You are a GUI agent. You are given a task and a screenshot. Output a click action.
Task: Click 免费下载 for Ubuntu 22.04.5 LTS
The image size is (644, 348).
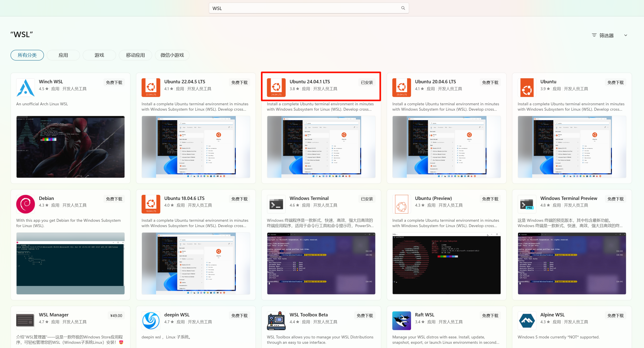(x=239, y=82)
